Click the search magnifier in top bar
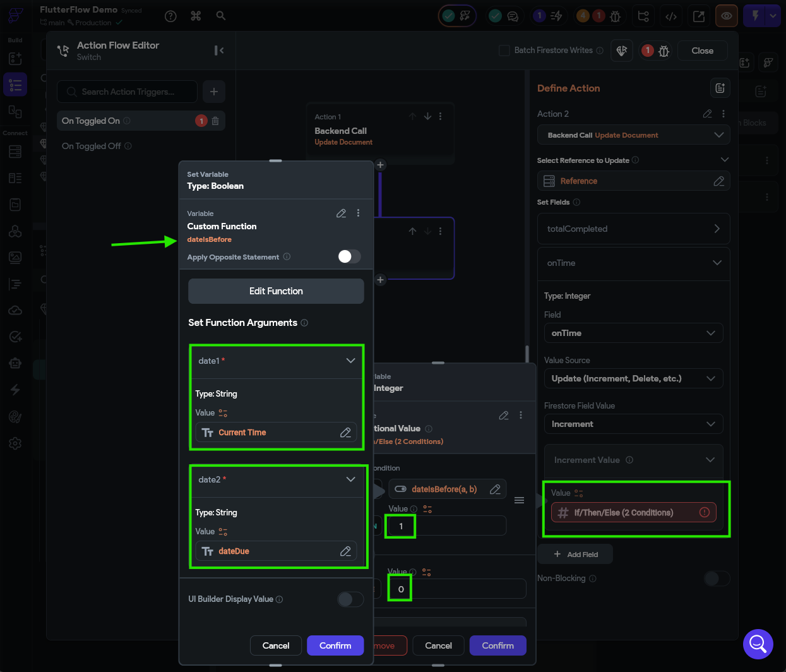This screenshot has height=672, width=786. tap(221, 16)
